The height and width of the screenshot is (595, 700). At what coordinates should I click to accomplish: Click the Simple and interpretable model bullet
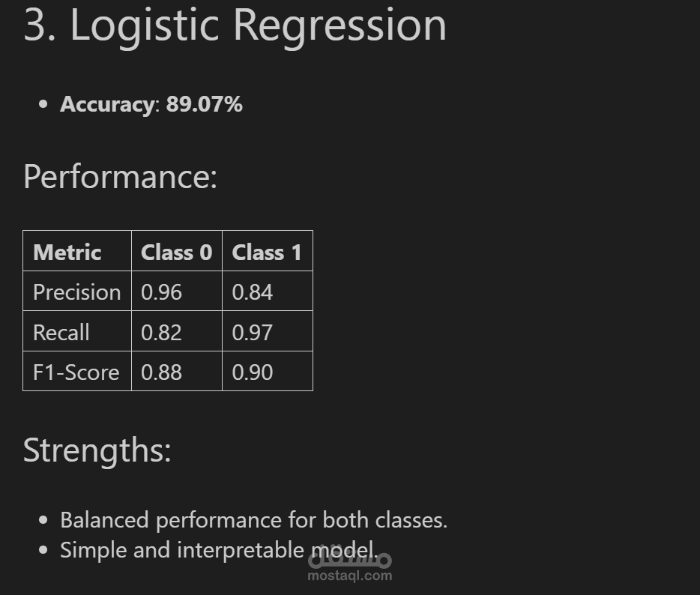(x=219, y=550)
